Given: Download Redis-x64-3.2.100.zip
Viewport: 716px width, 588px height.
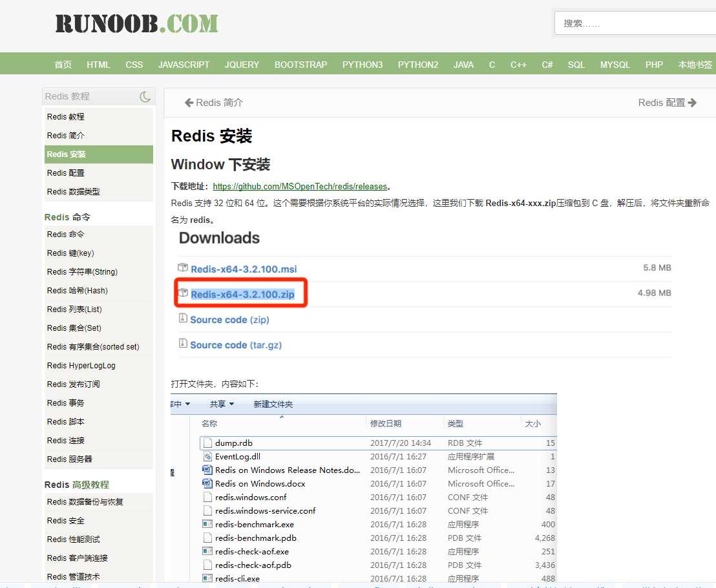Looking at the screenshot, I should coord(242,295).
